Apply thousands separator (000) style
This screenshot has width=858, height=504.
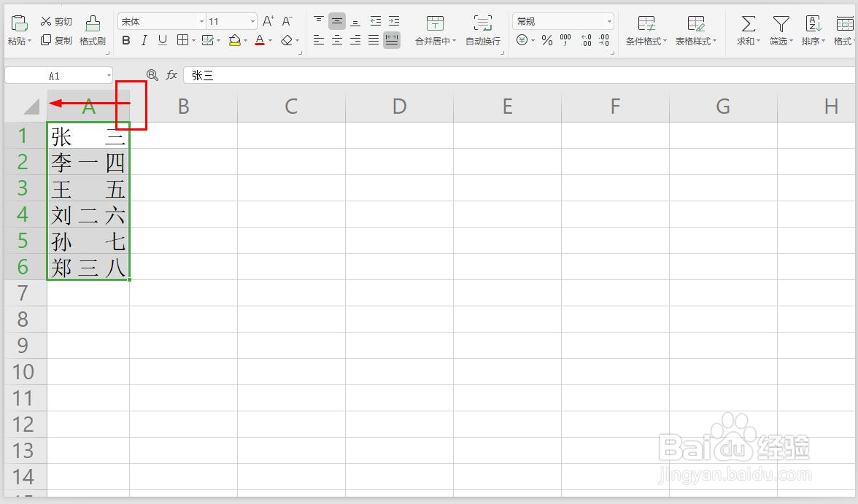coord(566,40)
